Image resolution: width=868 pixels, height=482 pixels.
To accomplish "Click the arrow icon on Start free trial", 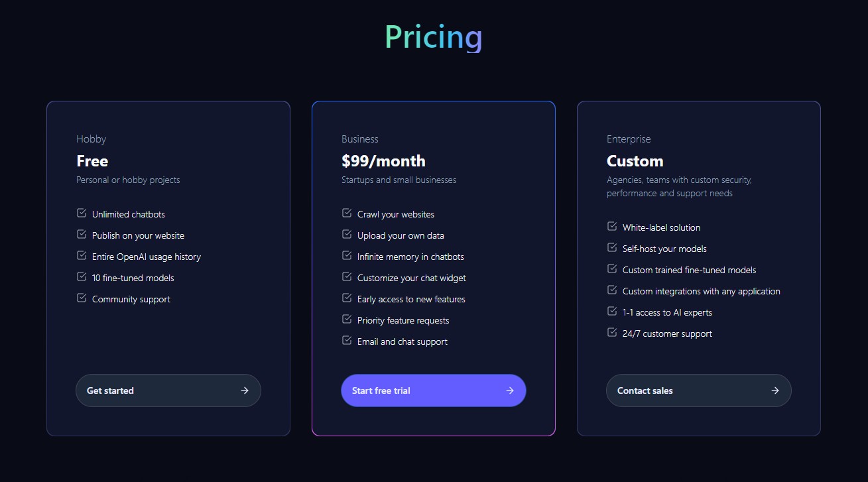I will click(x=510, y=391).
